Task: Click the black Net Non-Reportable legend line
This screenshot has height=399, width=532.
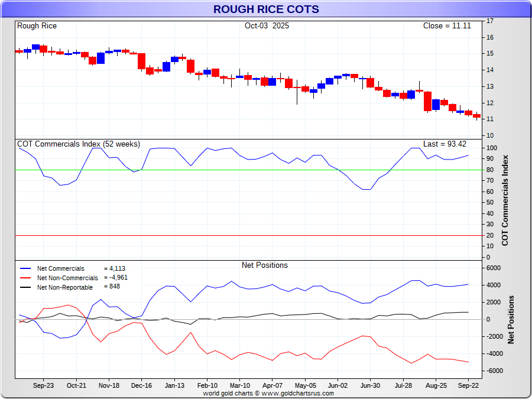Action: coord(25,287)
